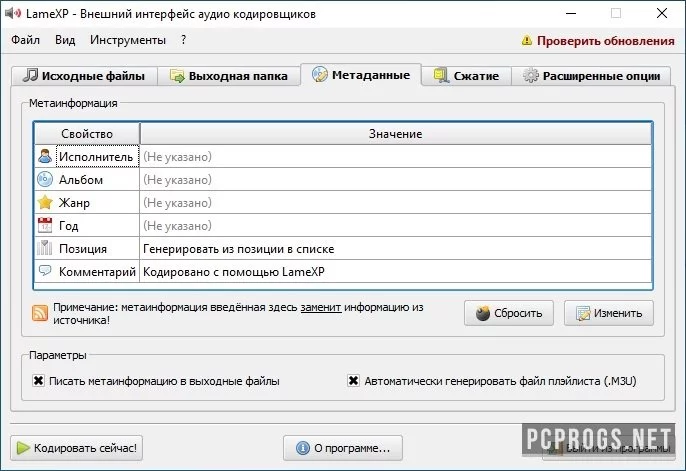Open the Инструменты menu

click(x=128, y=40)
